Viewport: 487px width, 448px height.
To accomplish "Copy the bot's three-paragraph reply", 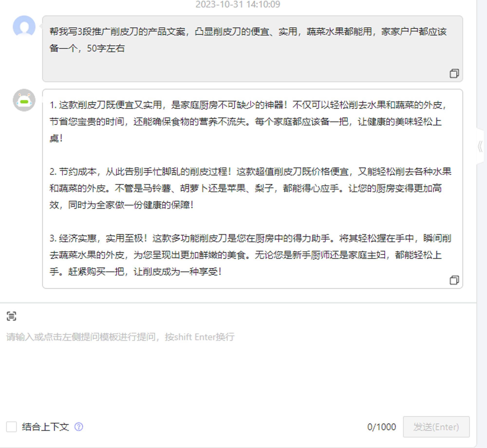I will tap(454, 280).
